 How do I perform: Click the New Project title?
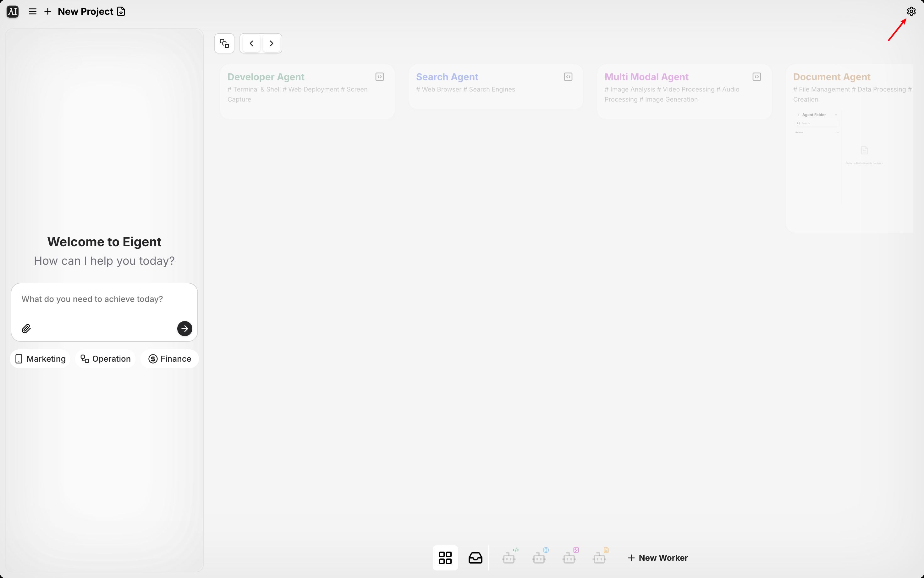[85, 11]
